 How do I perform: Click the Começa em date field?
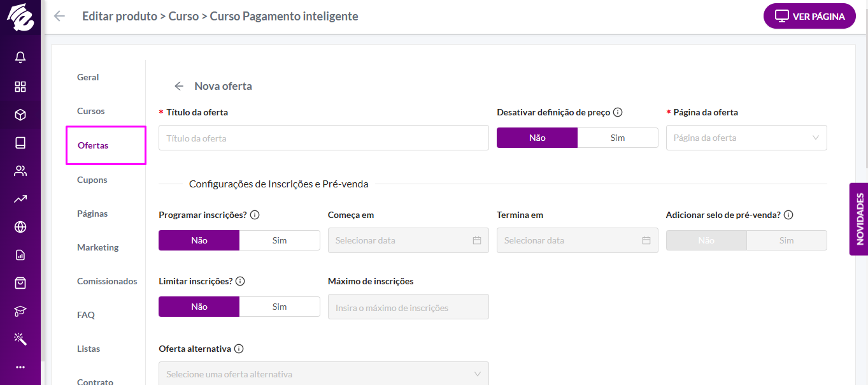tap(408, 240)
